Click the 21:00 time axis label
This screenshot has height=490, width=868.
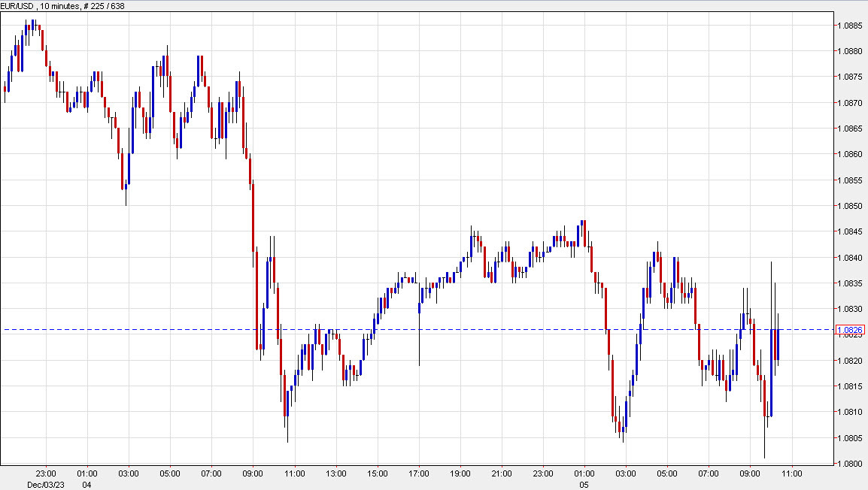502,473
